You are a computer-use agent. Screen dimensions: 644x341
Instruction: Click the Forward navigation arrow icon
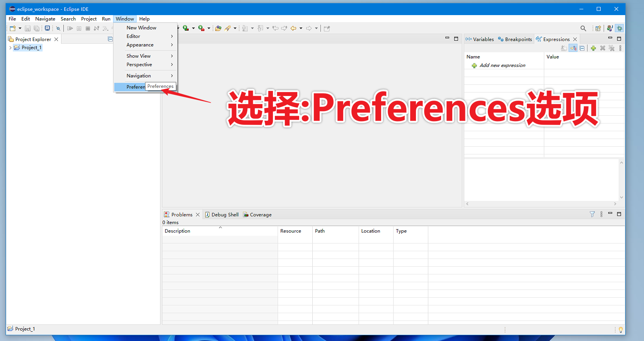coord(309,28)
